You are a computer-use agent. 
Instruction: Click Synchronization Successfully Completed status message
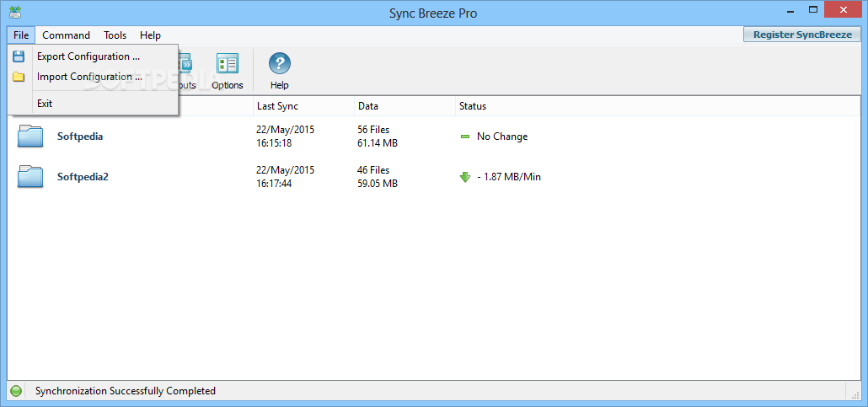point(125,391)
